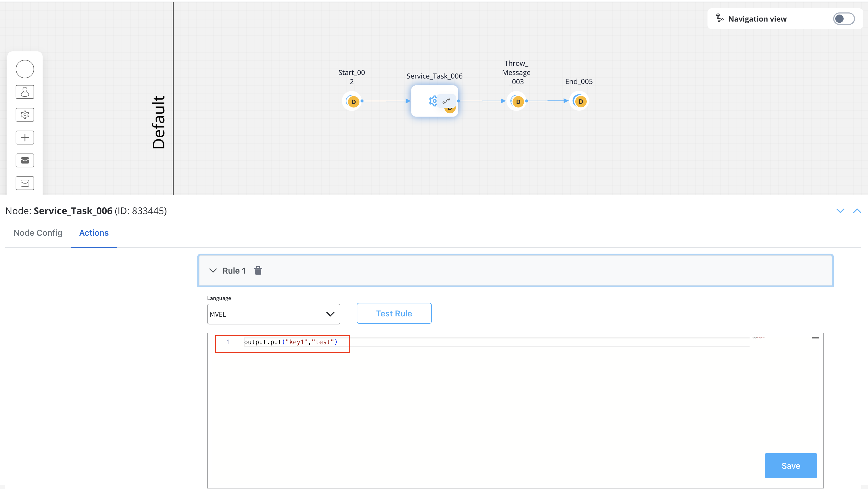Open the MVEL language dropdown

point(273,314)
